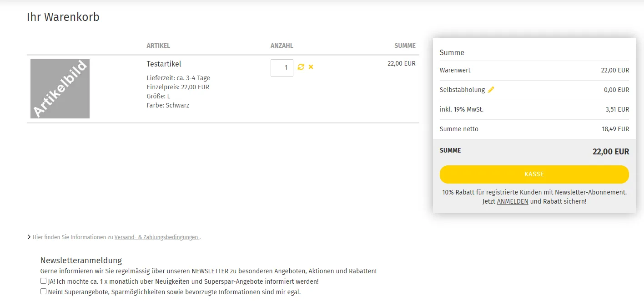Click the total 22,00 EUR amount

(x=611, y=152)
